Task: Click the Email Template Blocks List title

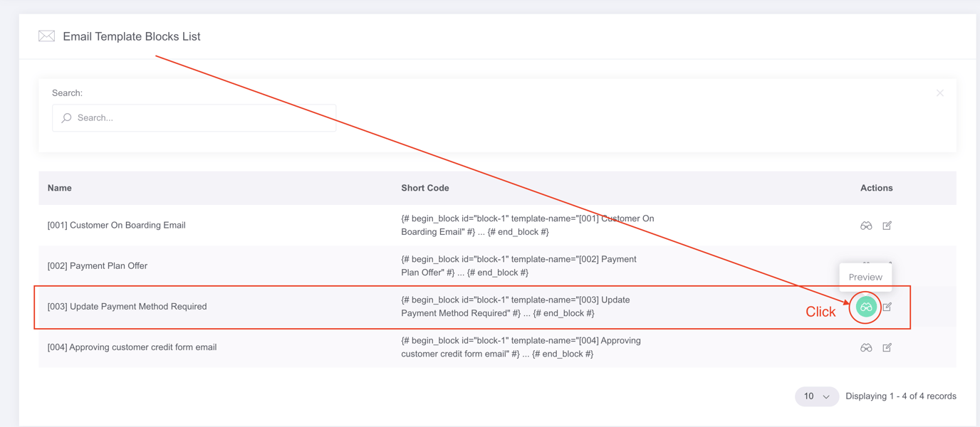Action: [132, 36]
